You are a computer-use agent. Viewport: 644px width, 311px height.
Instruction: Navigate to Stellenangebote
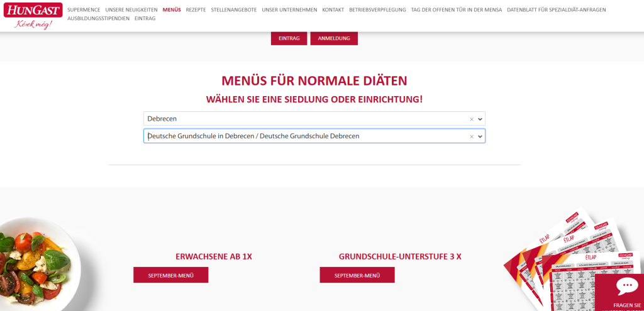pyautogui.click(x=234, y=10)
